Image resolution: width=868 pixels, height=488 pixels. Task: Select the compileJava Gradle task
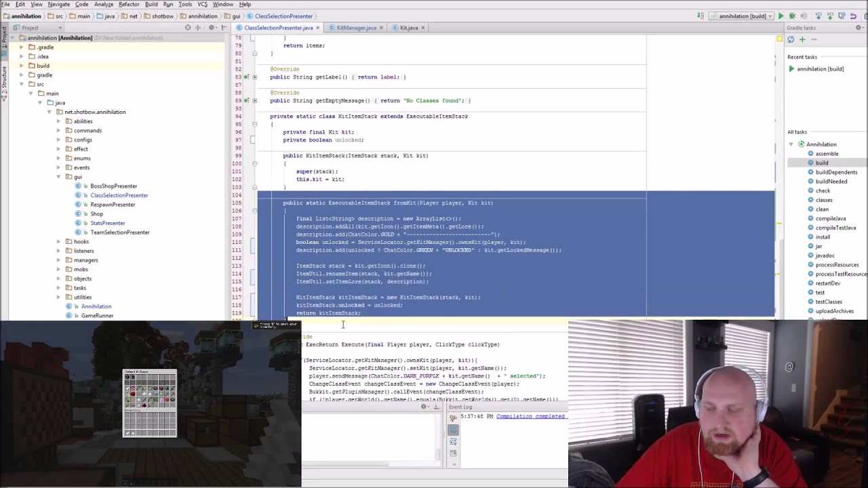tap(831, 218)
